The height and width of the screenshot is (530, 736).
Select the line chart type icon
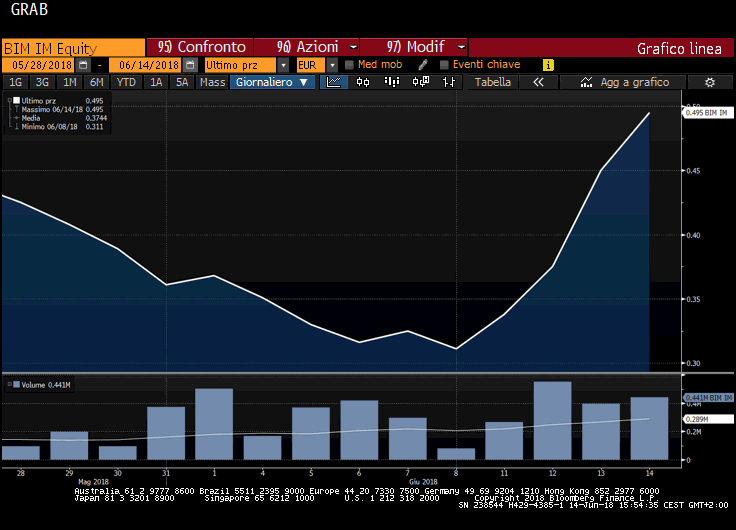pos(334,82)
